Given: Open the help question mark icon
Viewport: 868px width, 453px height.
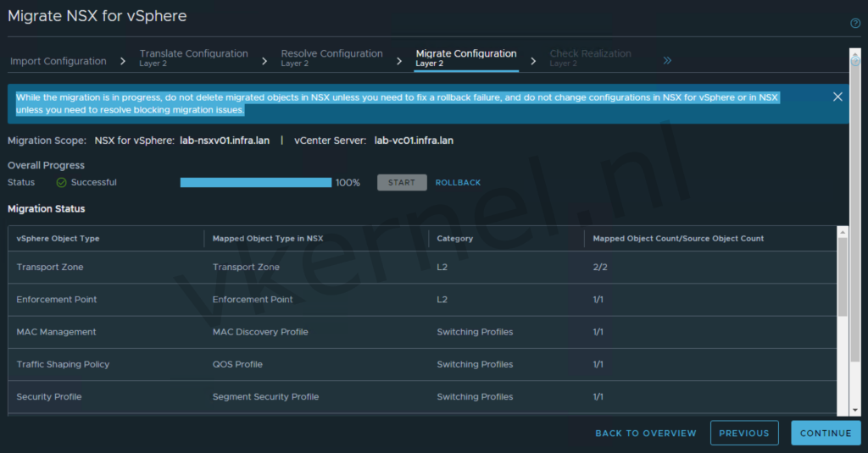Looking at the screenshot, I should click(x=855, y=23).
